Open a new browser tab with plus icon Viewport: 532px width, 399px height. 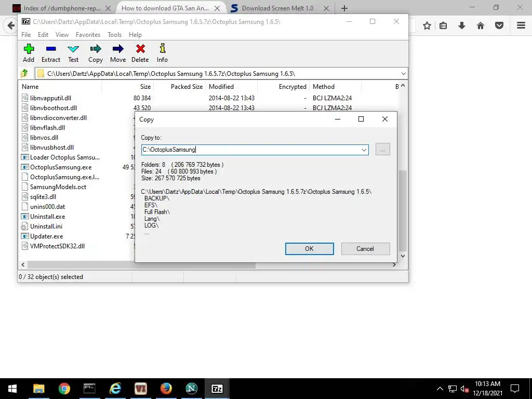344,8
